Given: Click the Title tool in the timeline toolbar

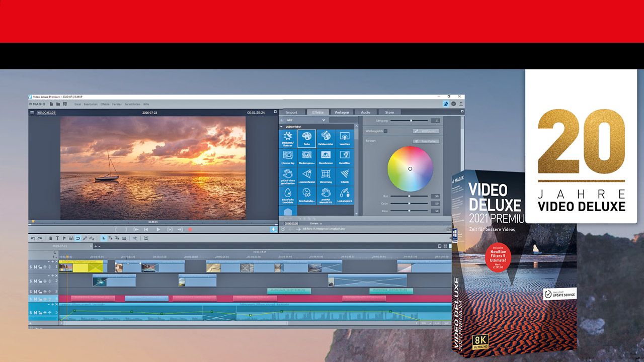Looking at the screenshot, I should tap(57, 238).
